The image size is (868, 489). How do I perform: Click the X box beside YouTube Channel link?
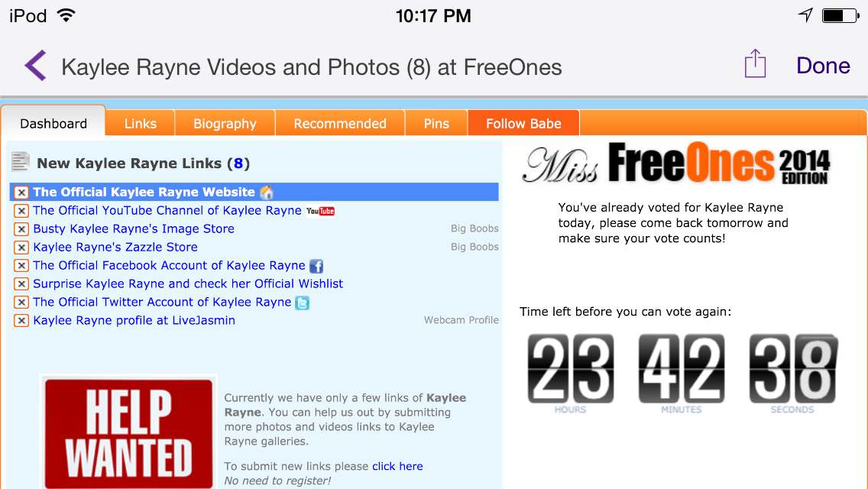pyautogui.click(x=21, y=211)
